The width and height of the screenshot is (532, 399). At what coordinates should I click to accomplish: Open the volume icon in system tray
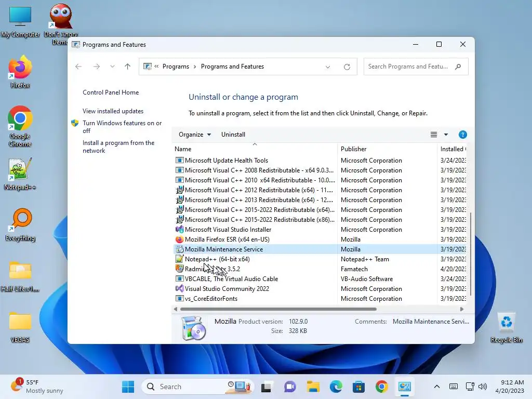[x=483, y=387]
